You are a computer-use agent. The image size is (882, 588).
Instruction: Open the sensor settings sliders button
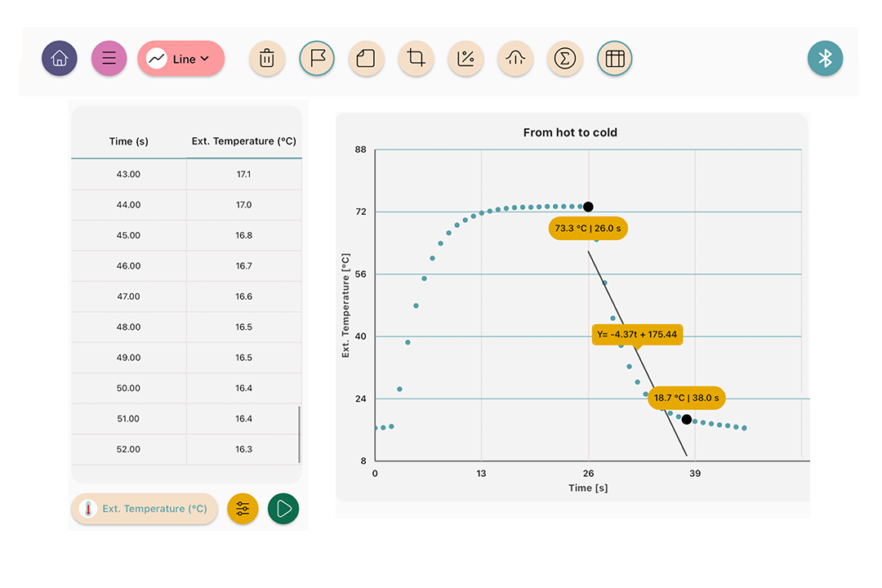pyautogui.click(x=243, y=509)
